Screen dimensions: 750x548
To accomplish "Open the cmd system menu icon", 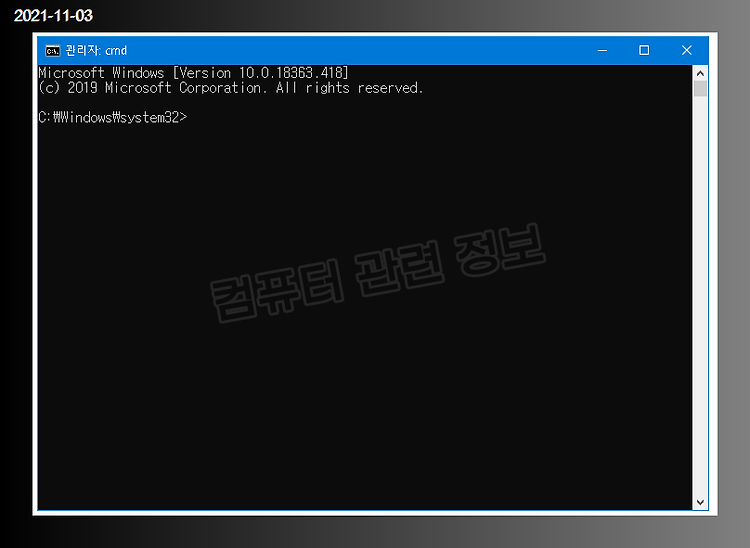I will click(53, 51).
